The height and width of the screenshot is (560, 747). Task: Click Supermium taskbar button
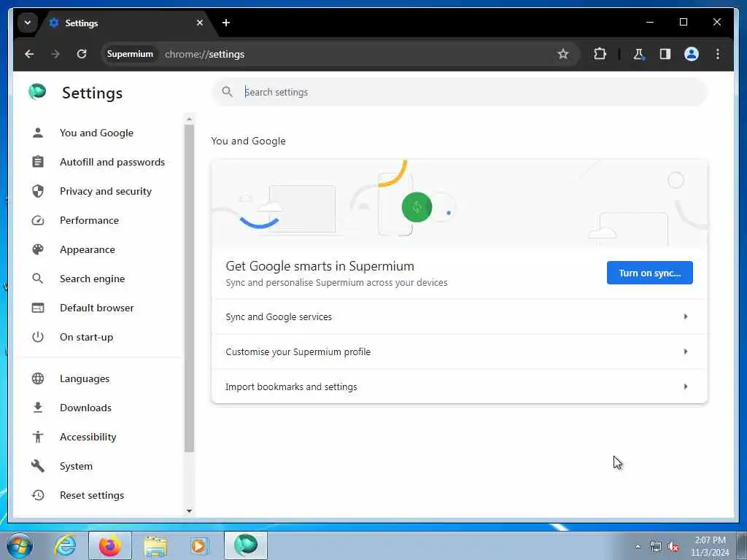[x=246, y=545]
